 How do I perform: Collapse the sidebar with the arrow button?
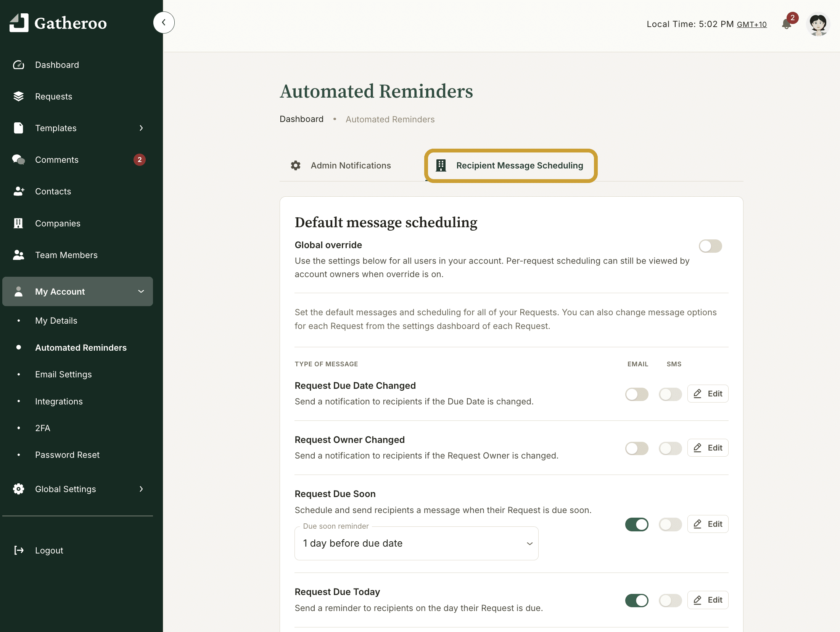(x=164, y=22)
